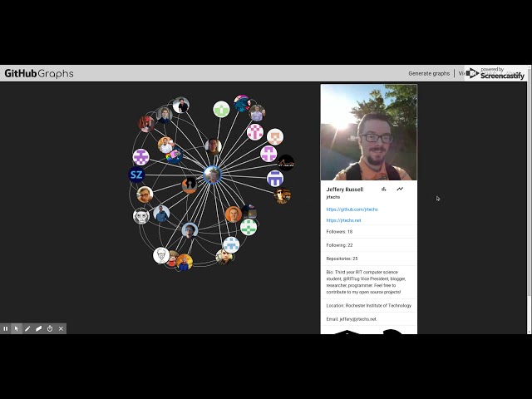532x399 pixels.
Task: Select the blue-purple identicon node
Action: click(x=275, y=179)
